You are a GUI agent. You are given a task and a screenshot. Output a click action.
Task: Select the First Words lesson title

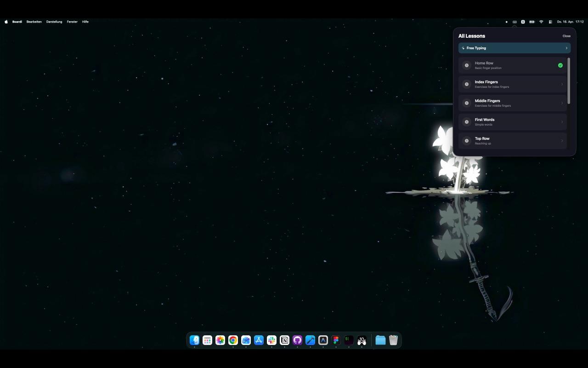485,120
